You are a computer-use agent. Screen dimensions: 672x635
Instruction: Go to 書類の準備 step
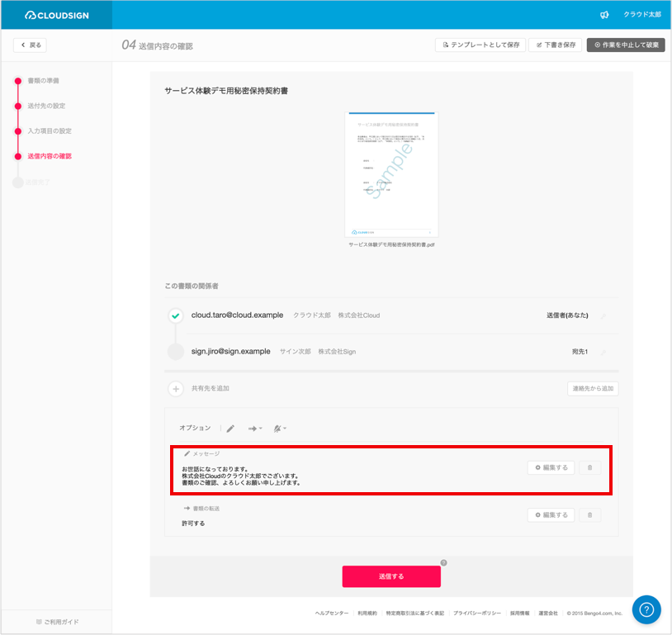[x=43, y=81]
